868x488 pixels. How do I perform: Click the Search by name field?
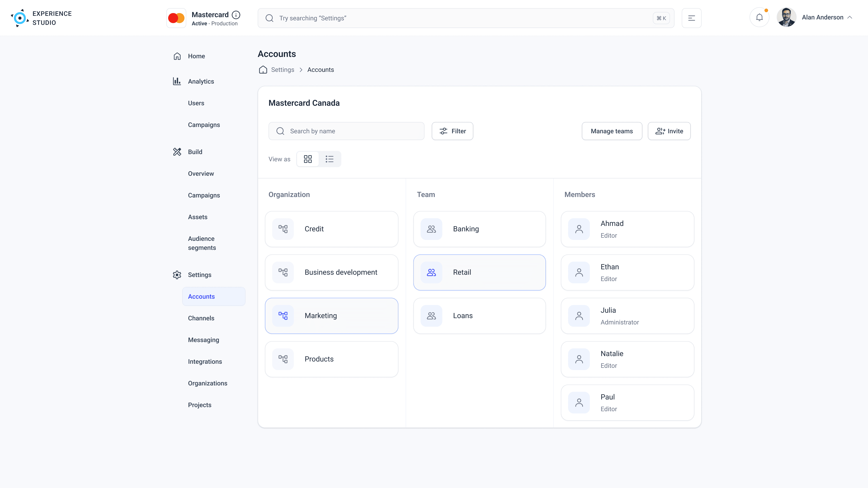346,131
